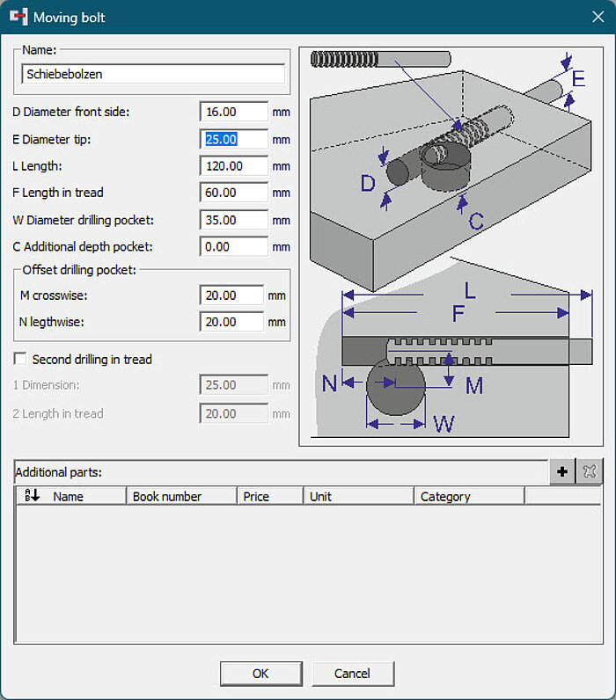Click the E Diameter tip field
Screen dimensions: 616x700
233,139
